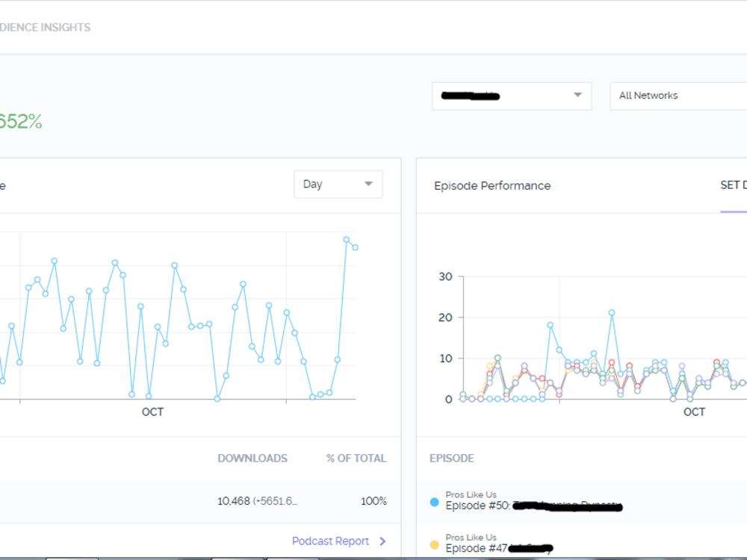The image size is (747, 560).
Task: Select the Episode #50 legend entry
Action: point(533,502)
